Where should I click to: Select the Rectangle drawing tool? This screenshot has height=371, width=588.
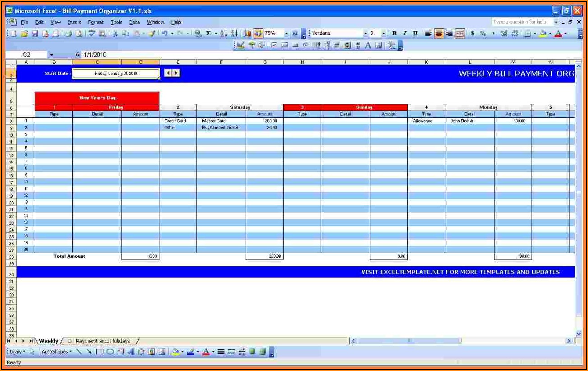tap(100, 352)
